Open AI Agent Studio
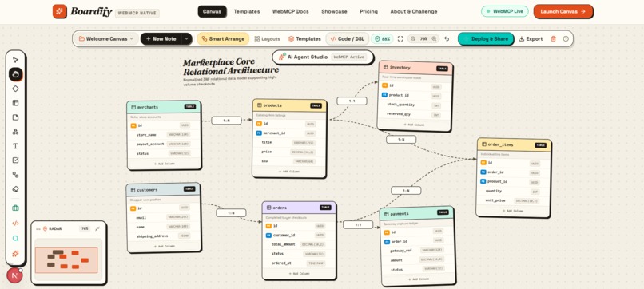This screenshot has width=644, height=289. (x=323, y=57)
